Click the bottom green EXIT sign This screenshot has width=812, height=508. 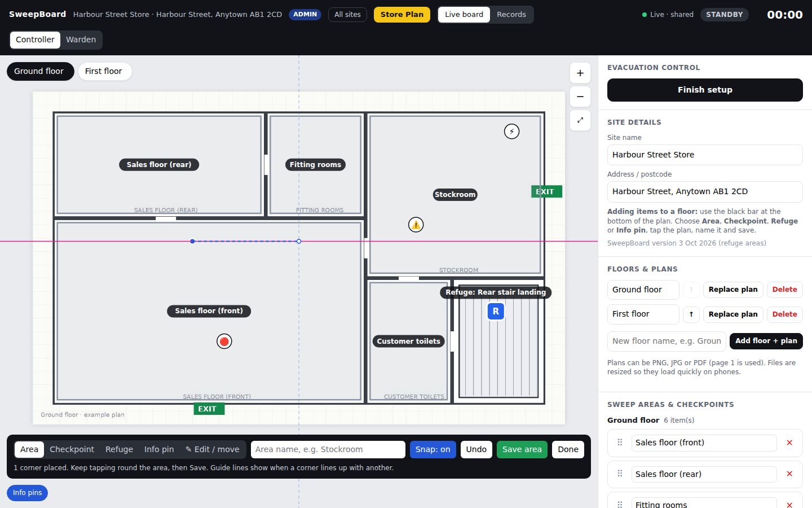(209, 409)
